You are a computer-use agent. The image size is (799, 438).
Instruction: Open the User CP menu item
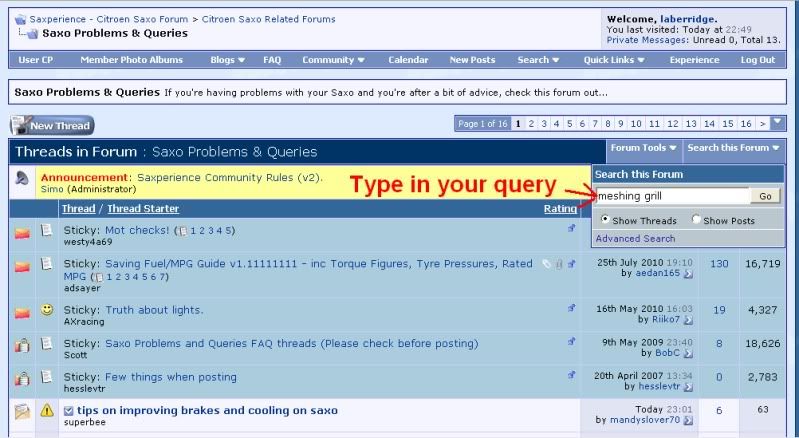pos(35,60)
